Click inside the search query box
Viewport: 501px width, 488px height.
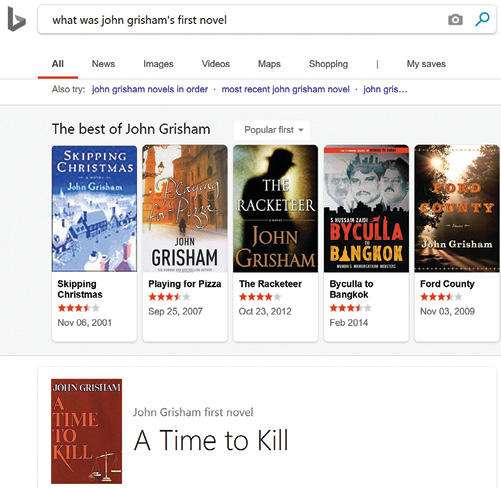point(267,20)
